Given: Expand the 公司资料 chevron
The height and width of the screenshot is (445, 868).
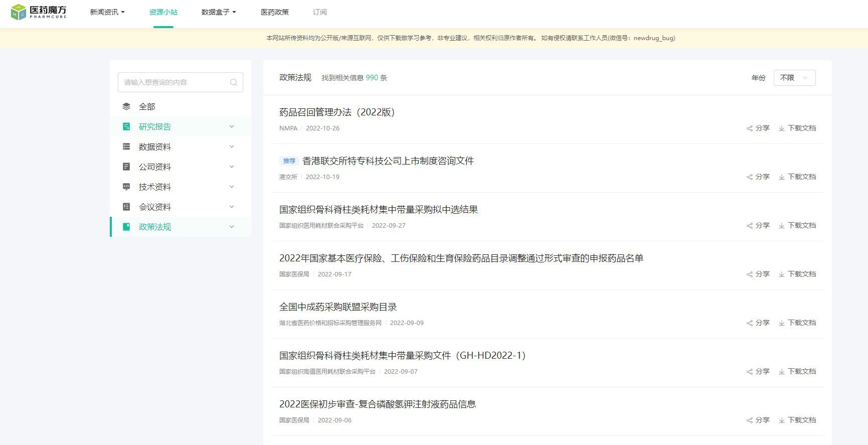Looking at the screenshot, I should [x=232, y=167].
